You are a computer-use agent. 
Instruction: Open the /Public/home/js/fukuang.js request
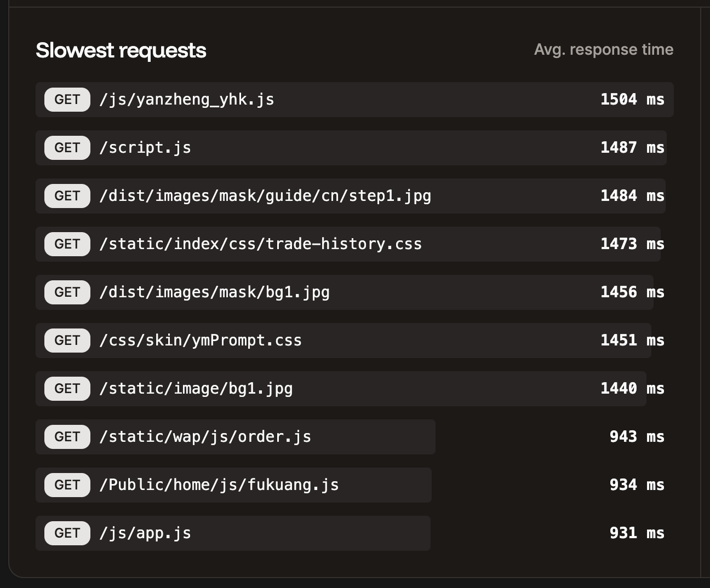[218, 485]
